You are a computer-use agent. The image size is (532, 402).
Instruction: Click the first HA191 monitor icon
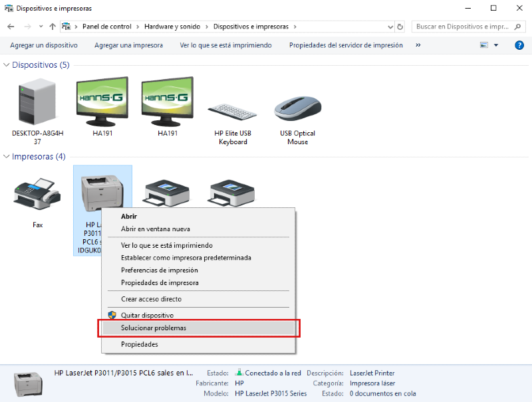pos(102,103)
